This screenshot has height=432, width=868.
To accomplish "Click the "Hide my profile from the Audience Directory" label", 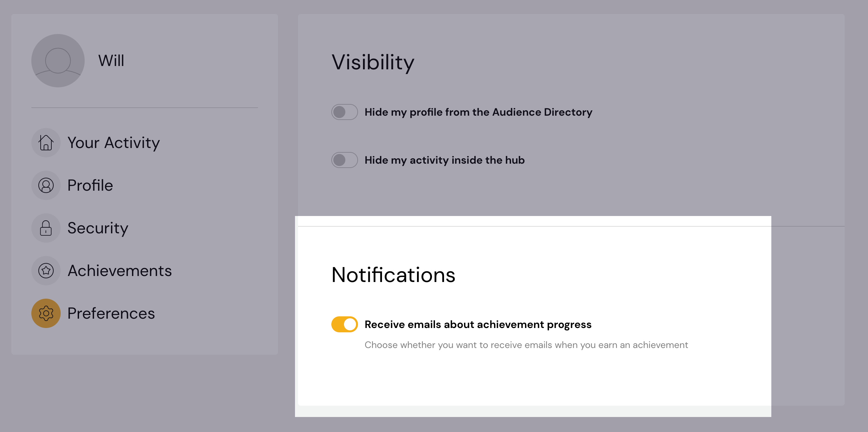I will [478, 112].
